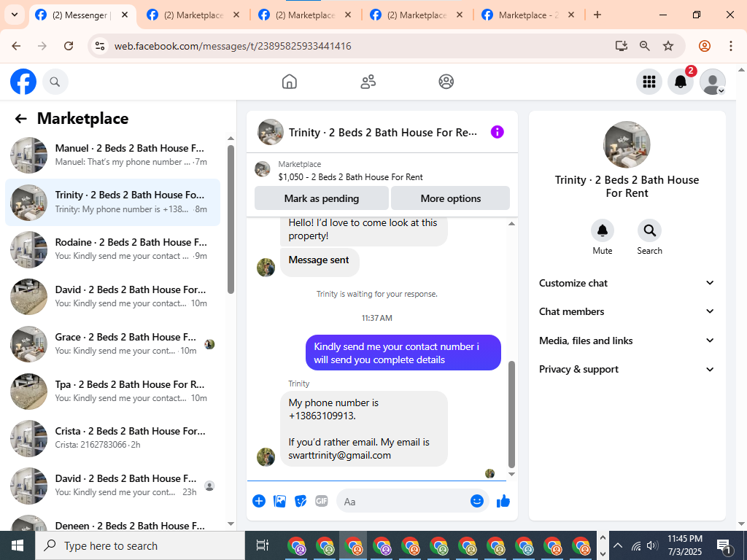The height and width of the screenshot is (560, 747).
Task: Open Crista's conversation showing 2162783066
Action: point(112,438)
